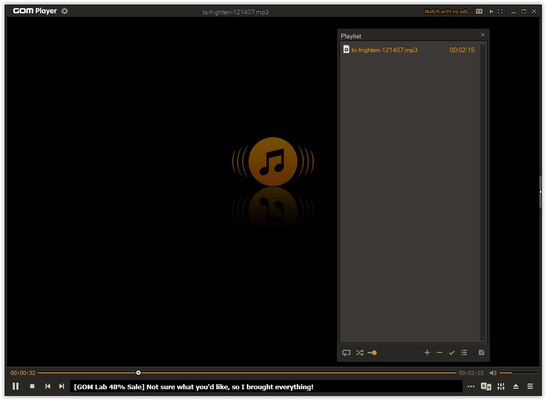Add a file with the playlist plus icon
This screenshot has width=546, height=400.
coord(427,353)
